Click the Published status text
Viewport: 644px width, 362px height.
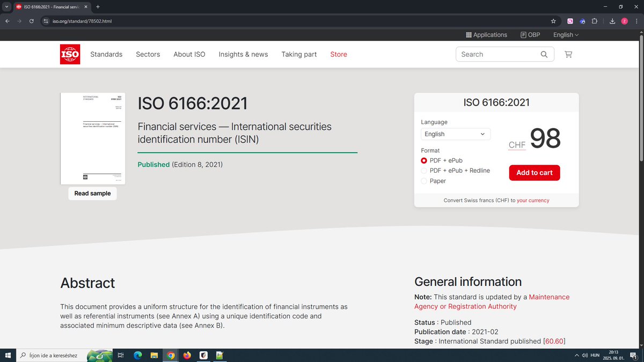[x=153, y=165]
